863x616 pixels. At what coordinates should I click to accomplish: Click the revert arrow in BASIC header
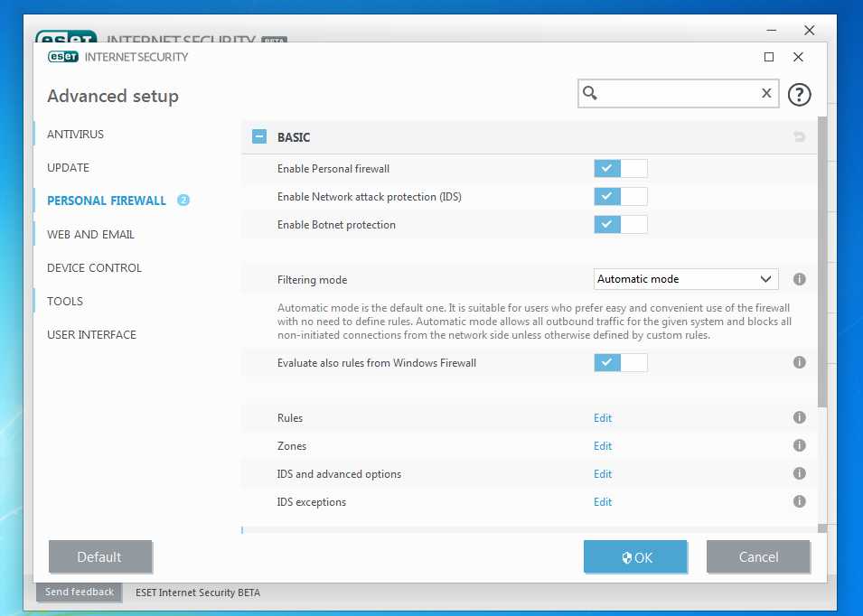point(799,136)
